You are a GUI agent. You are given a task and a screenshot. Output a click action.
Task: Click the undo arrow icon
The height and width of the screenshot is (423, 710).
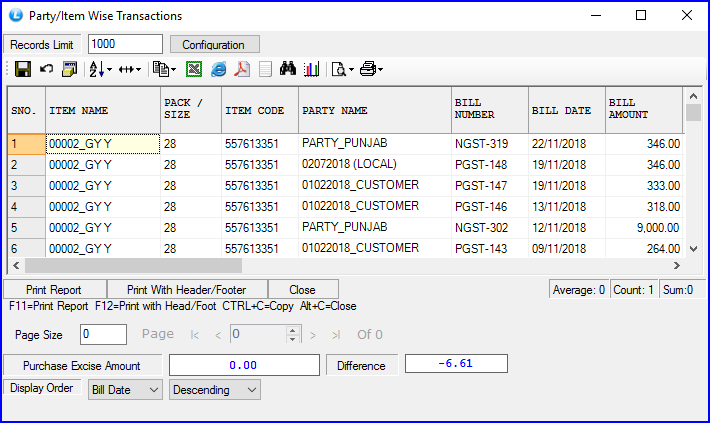click(x=46, y=69)
